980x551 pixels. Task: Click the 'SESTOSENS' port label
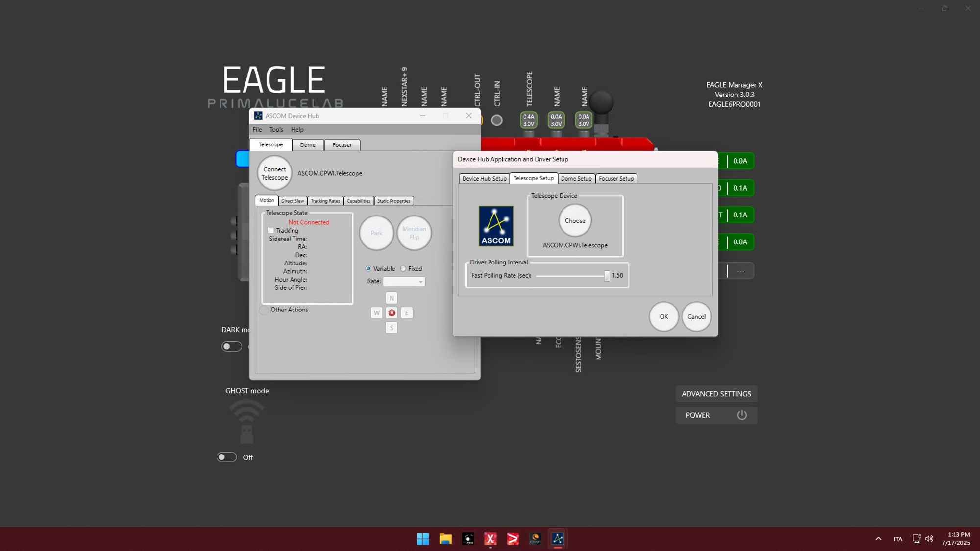(x=578, y=355)
